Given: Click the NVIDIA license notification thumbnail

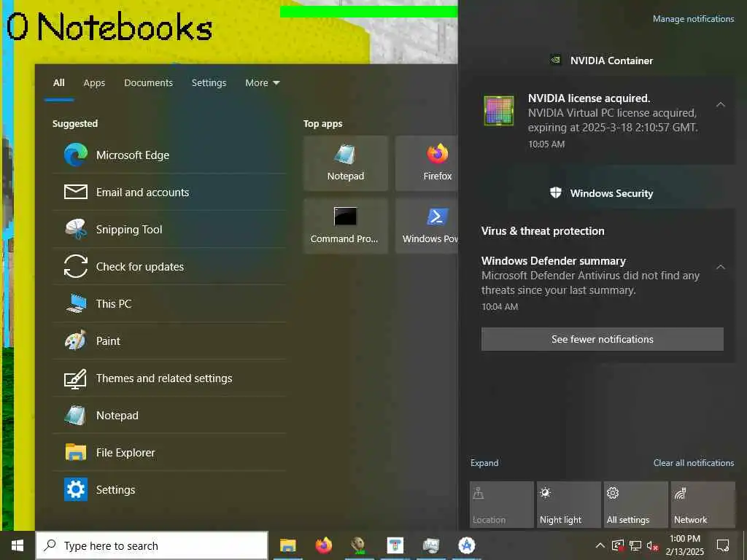Looking at the screenshot, I should coord(499,111).
